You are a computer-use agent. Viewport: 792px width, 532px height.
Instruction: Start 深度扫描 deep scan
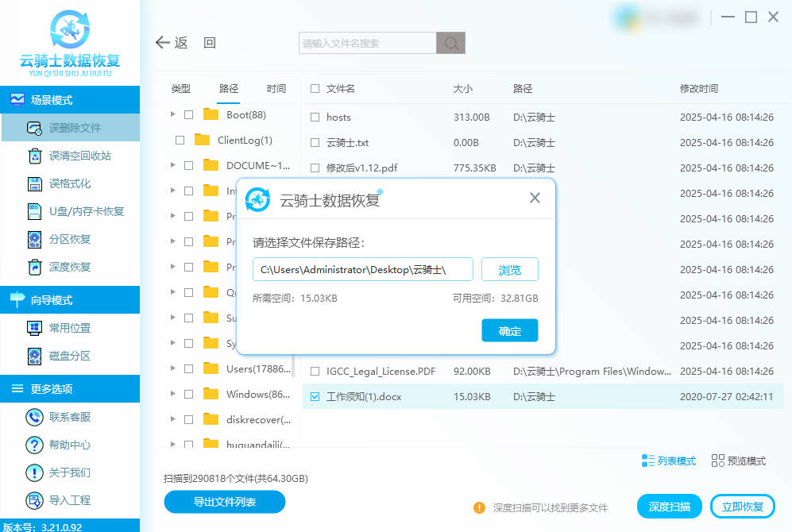click(669, 507)
